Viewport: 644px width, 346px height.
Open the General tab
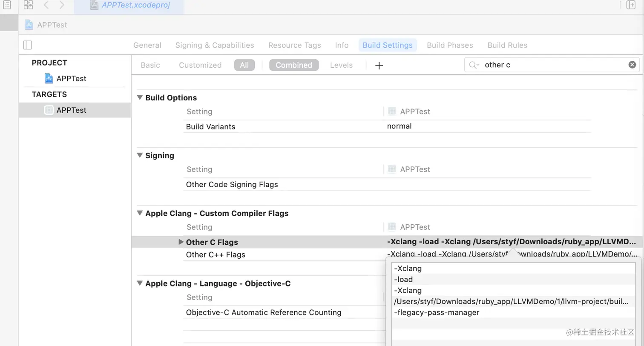(147, 45)
